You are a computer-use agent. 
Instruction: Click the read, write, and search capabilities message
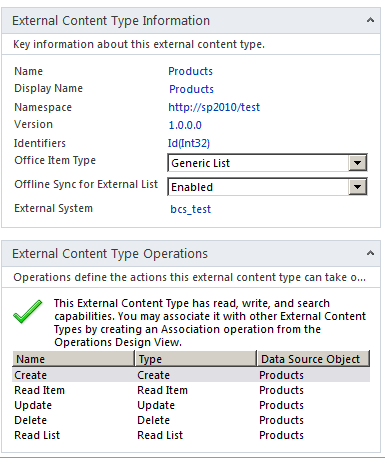click(x=210, y=322)
